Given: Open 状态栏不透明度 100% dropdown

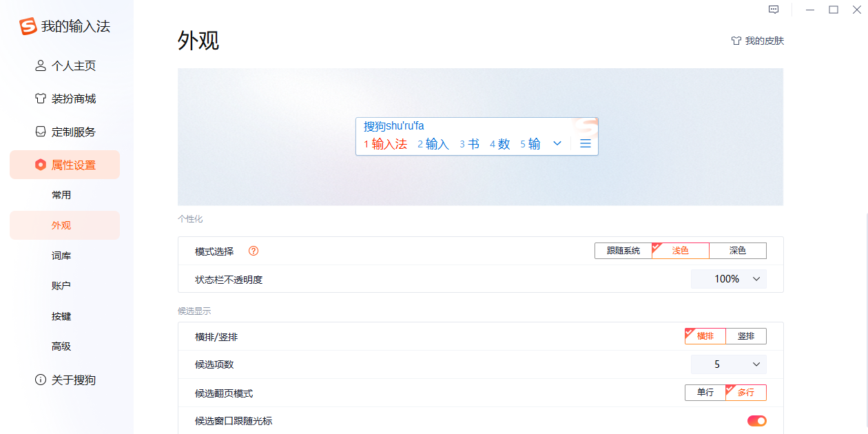Looking at the screenshot, I should click(729, 279).
